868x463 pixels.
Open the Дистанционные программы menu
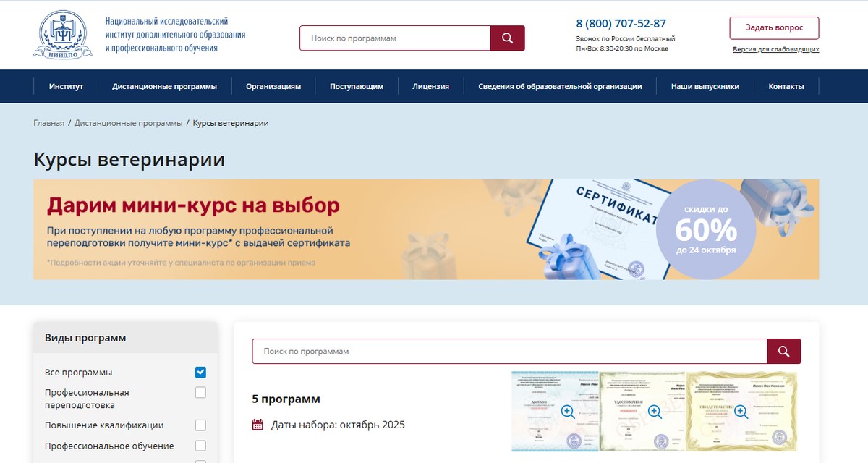164,86
